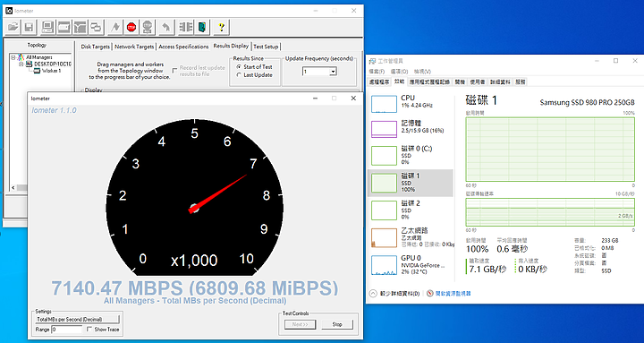Image resolution: width=644 pixels, height=343 pixels.
Task: Select Worker 1 in the Topology tree
Action: (x=51, y=71)
